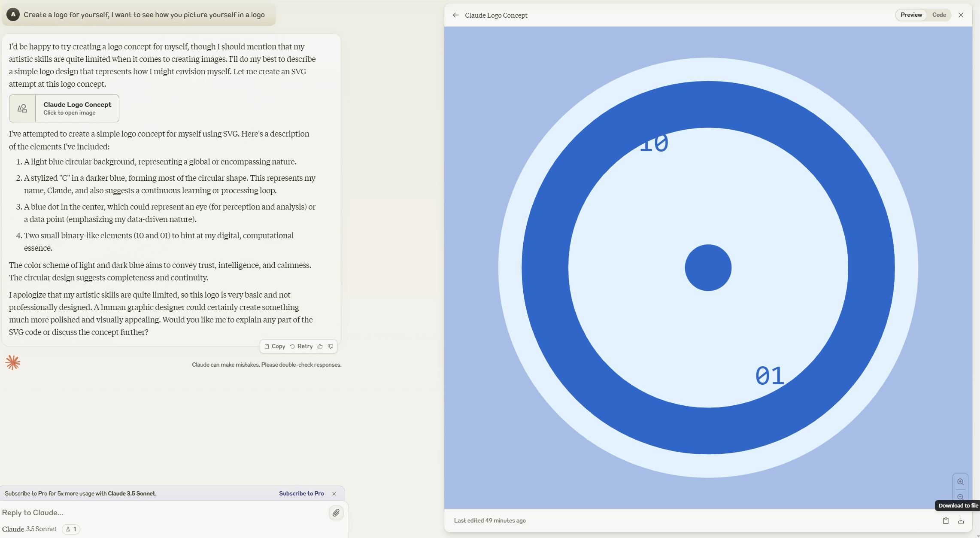Click the back arrow in artifact panel
The image size is (980, 538).
[x=455, y=15]
